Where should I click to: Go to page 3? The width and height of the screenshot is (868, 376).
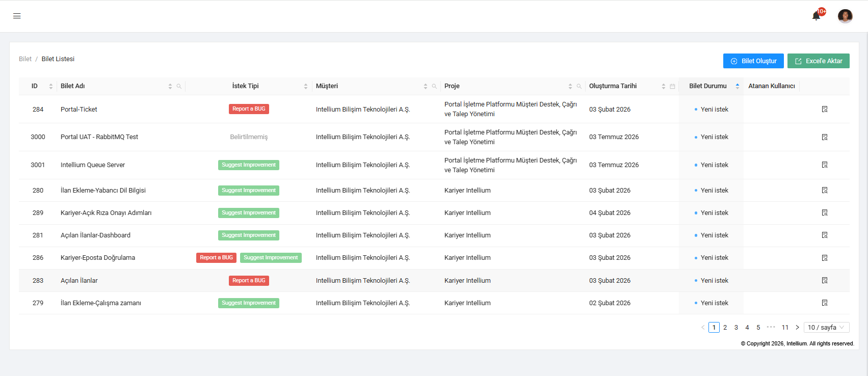pyautogui.click(x=736, y=328)
